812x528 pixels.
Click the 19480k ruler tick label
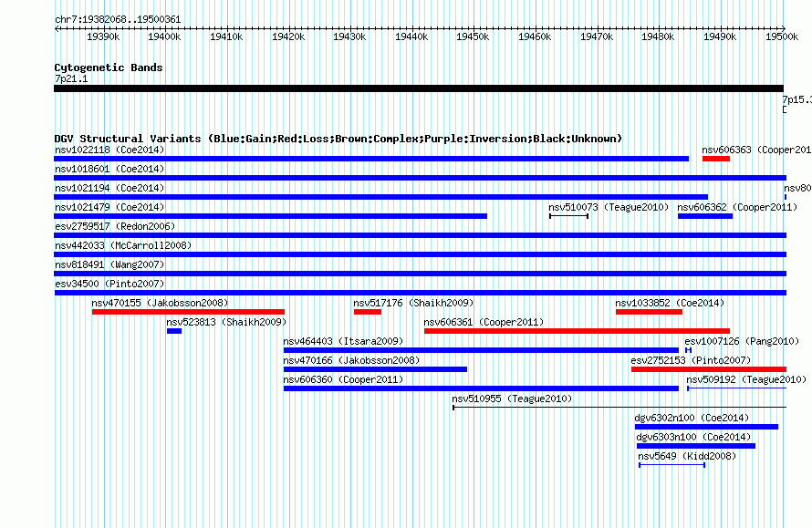[658, 36]
